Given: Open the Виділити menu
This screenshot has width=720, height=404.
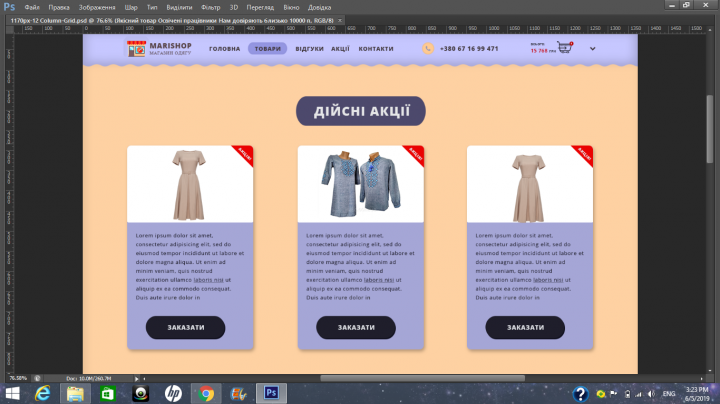Looking at the screenshot, I should [x=179, y=7].
